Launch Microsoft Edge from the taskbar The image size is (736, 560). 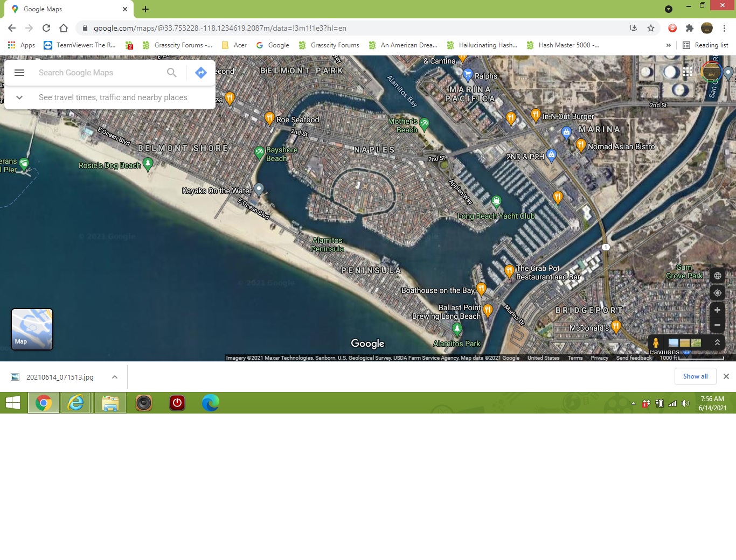pos(210,403)
